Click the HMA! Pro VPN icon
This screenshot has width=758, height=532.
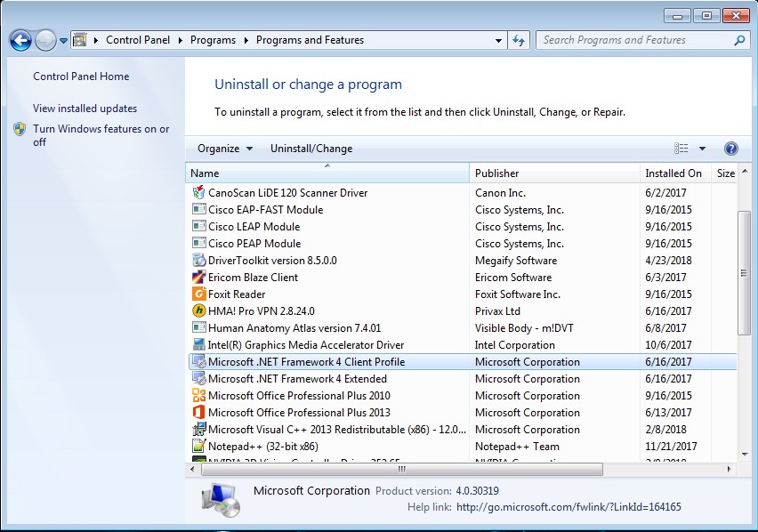pyautogui.click(x=198, y=310)
